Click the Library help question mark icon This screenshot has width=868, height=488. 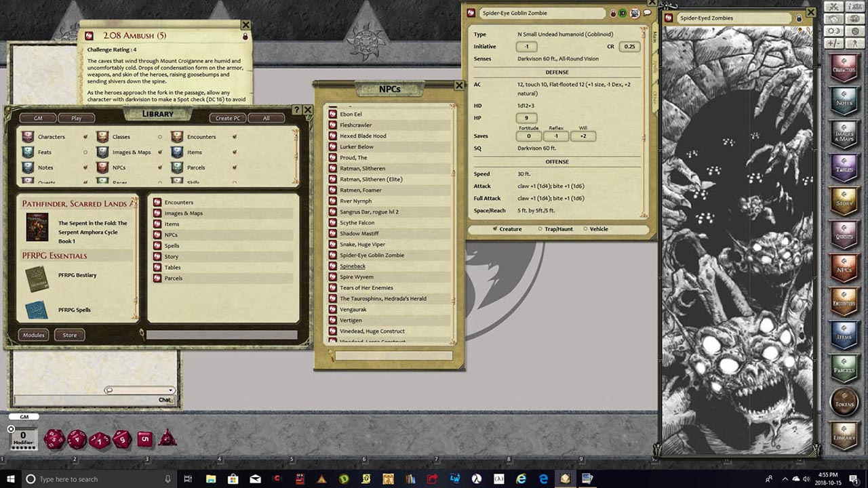tap(296, 110)
